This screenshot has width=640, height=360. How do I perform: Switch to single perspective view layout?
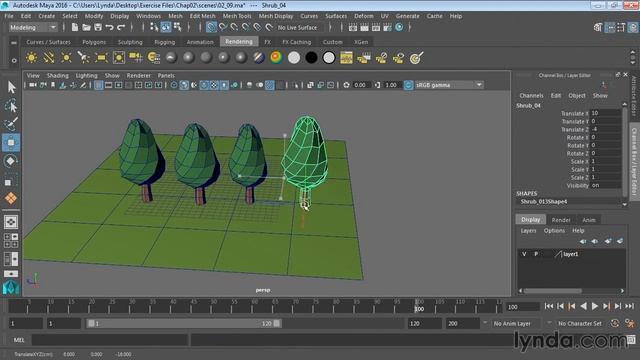click(x=11, y=222)
